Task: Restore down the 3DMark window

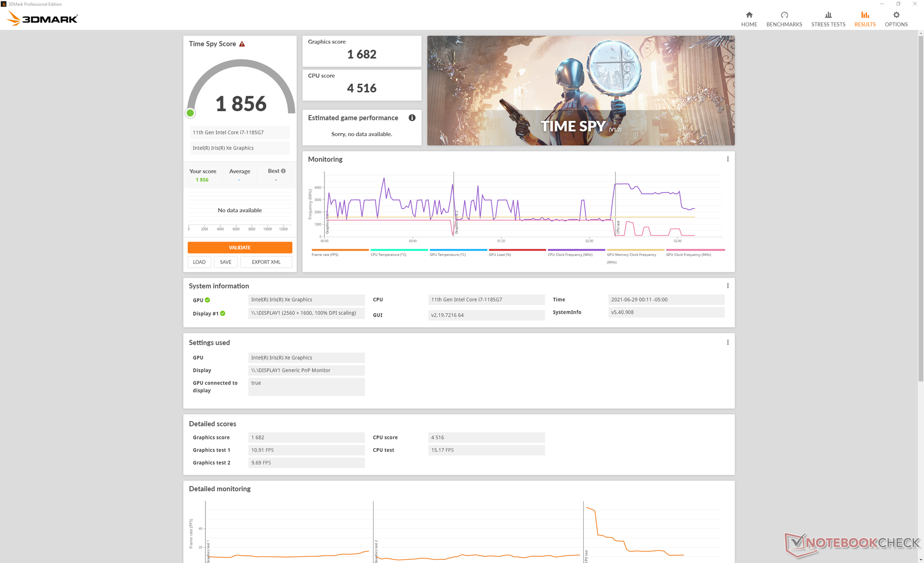Action: coord(898,4)
